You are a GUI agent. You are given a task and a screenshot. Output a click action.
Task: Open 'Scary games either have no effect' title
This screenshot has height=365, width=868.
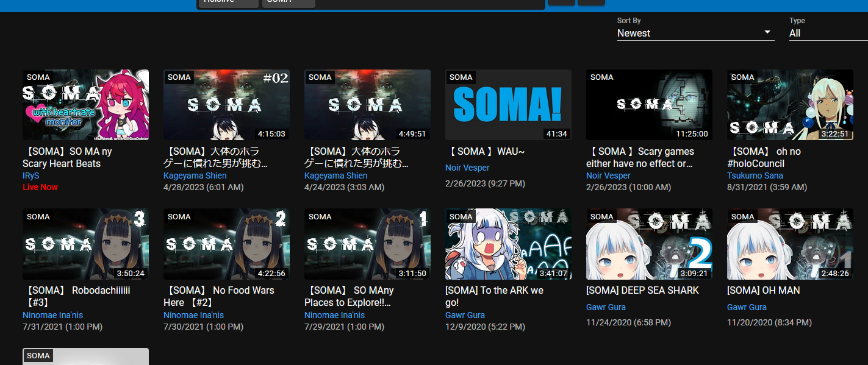tap(640, 157)
